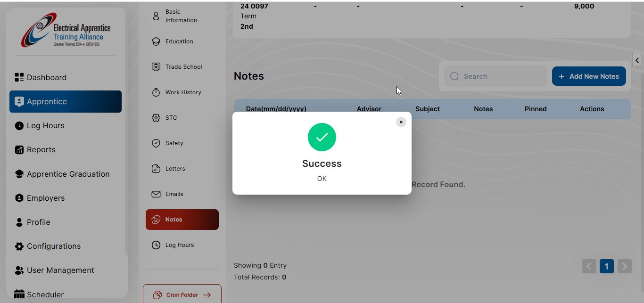Click the Add New Notes button
Image resolution: width=644 pixels, height=303 pixels.
[589, 76]
